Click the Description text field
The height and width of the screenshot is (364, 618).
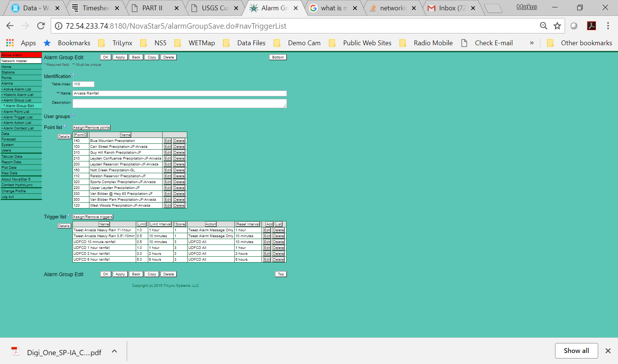tap(180, 104)
